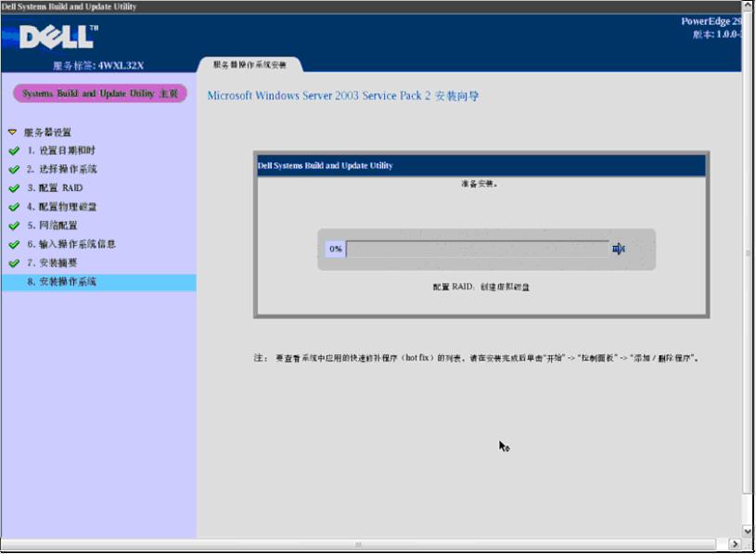
Task: Click green checkmark next to 设置日期和时
Action: pos(13,150)
